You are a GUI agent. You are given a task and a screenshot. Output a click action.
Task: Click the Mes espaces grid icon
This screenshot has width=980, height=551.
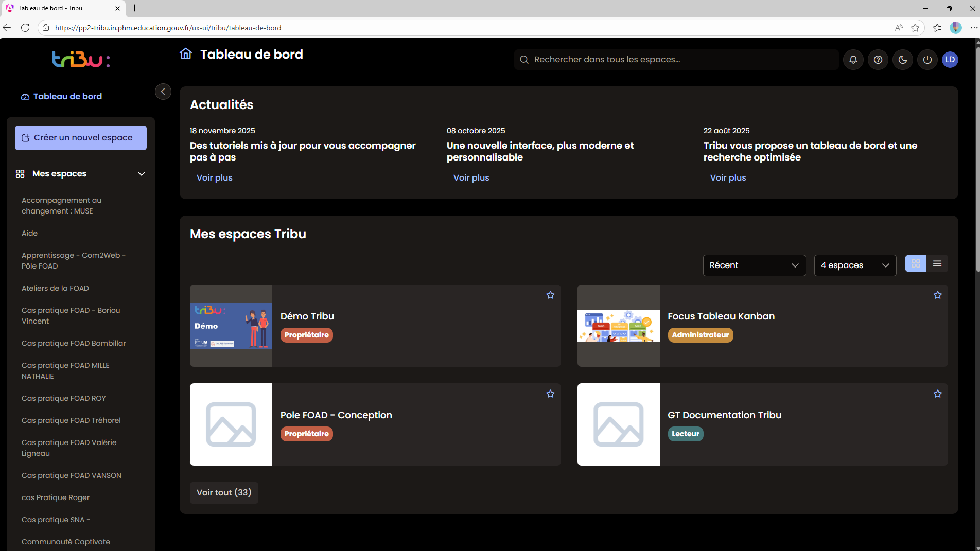(x=20, y=174)
